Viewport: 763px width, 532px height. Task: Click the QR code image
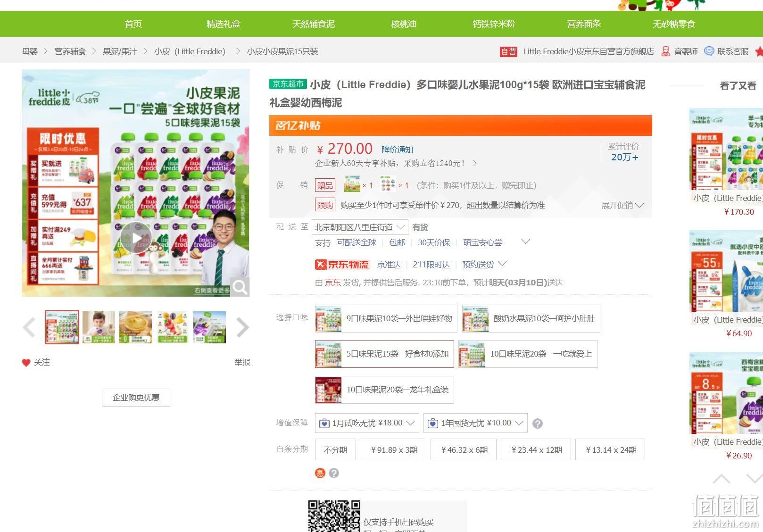tap(334, 516)
